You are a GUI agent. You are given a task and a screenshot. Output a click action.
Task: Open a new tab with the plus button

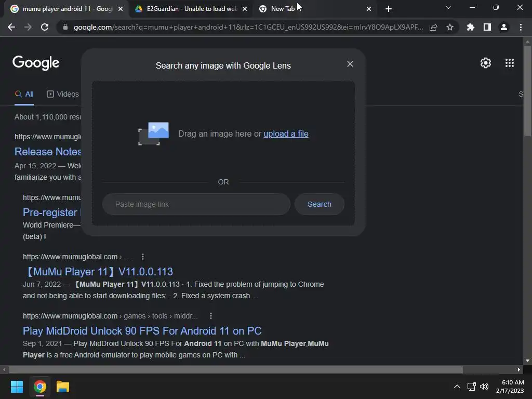(x=389, y=9)
